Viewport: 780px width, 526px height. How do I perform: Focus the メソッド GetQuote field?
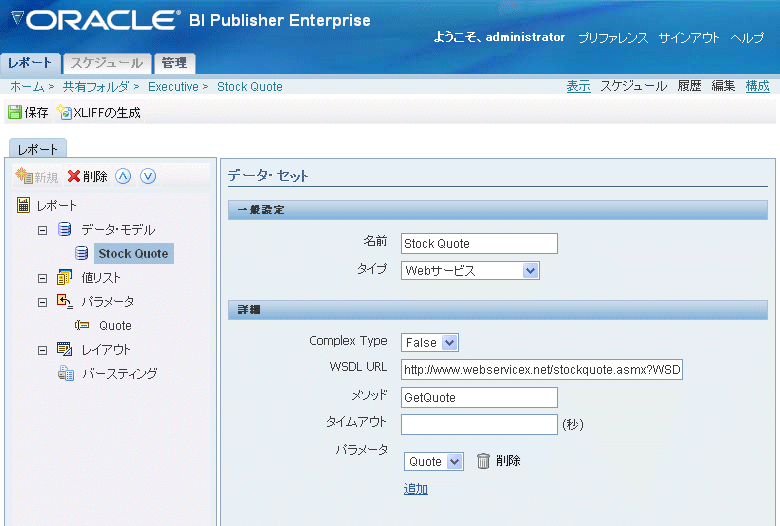click(x=480, y=397)
